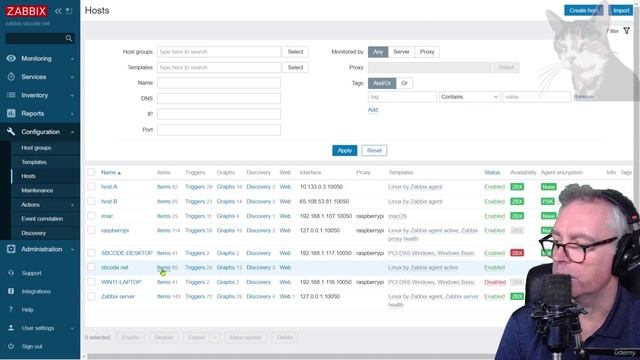Screen dimensions: 640x360
Task: Click ZBX availability badge for imac
Action: click(x=517, y=216)
